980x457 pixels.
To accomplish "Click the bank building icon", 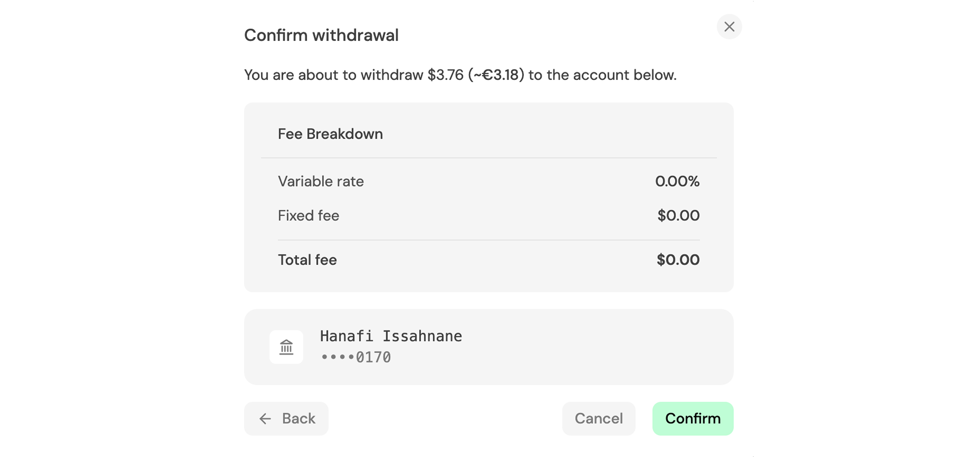I will click(286, 347).
